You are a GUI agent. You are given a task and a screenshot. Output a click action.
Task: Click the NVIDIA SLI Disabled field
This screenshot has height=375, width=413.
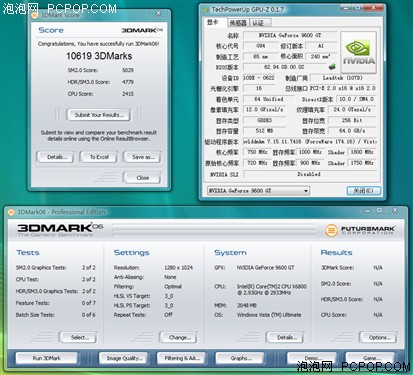(310, 174)
